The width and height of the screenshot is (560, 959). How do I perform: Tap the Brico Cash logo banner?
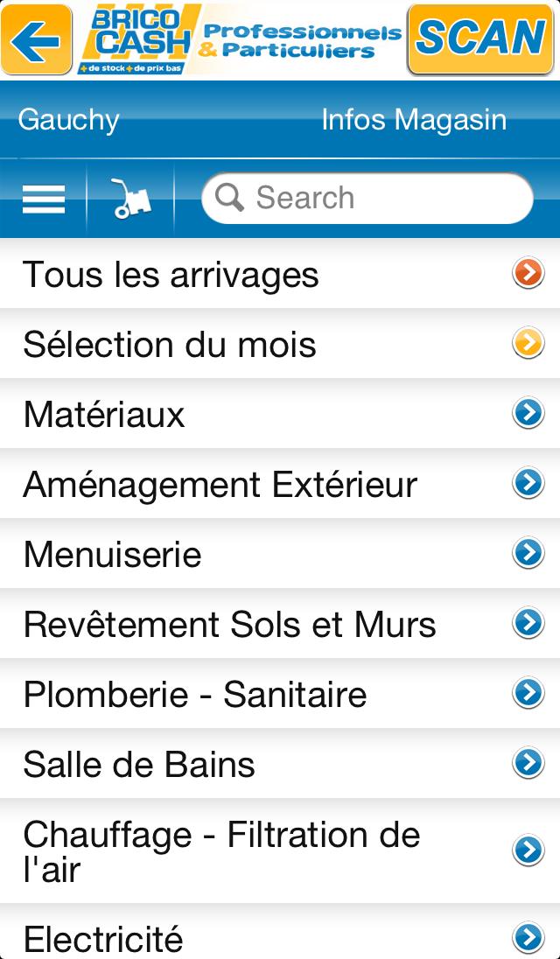240,40
